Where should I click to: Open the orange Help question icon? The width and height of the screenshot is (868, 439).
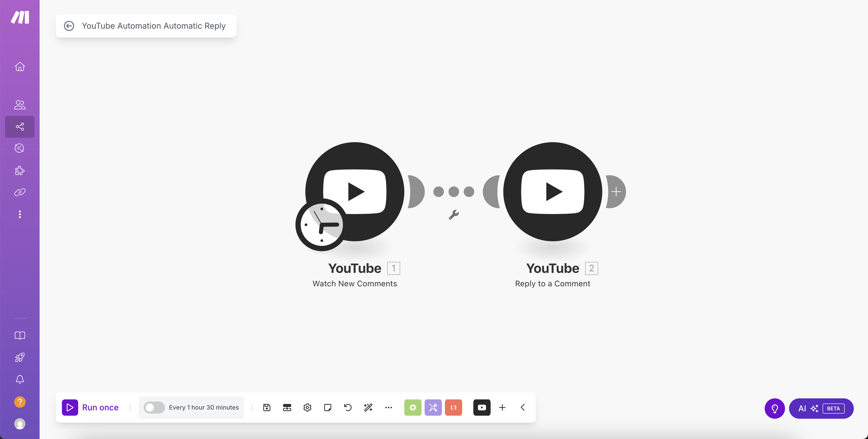pyautogui.click(x=20, y=402)
